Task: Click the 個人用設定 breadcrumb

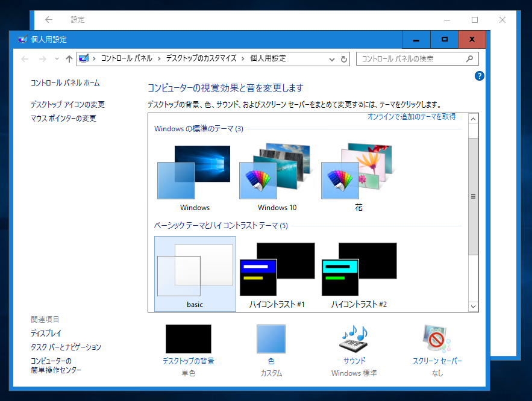Action: pyautogui.click(x=268, y=58)
